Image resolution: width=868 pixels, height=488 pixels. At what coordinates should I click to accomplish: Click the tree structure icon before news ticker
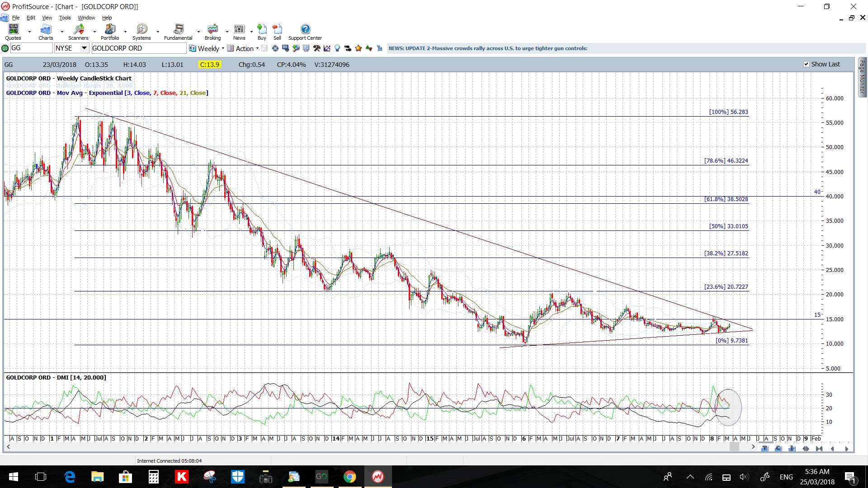pos(380,48)
